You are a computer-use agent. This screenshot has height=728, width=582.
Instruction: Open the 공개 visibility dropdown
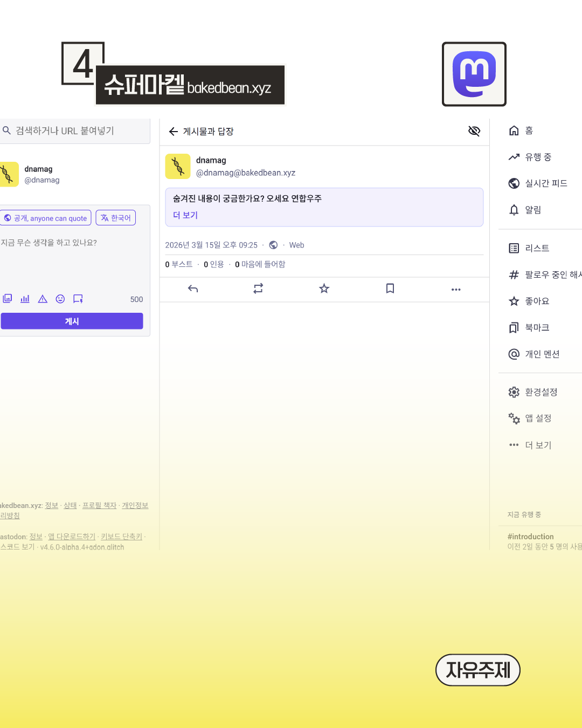46,217
